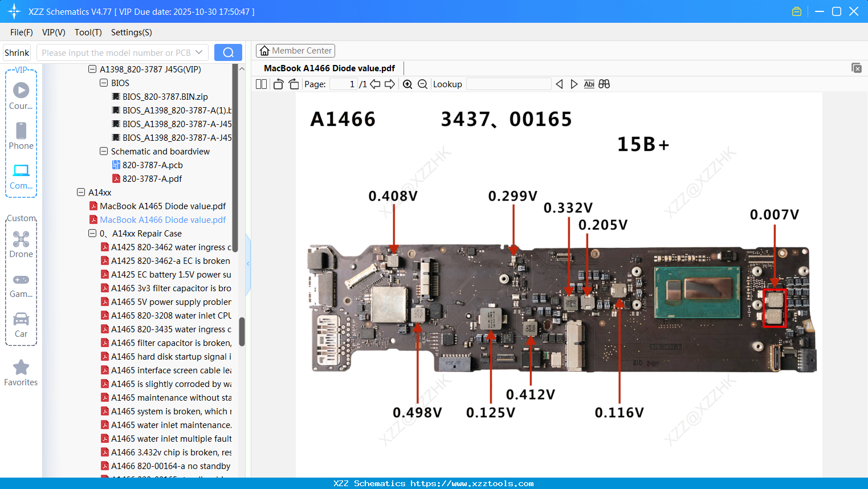Screen dimensions: 868x489
Task: Rotate the page counterclockwise
Action: coord(278,84)
